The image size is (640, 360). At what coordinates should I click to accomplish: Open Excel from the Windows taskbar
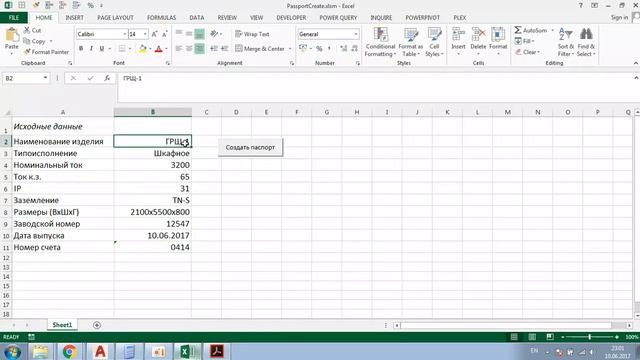(188, 351)
